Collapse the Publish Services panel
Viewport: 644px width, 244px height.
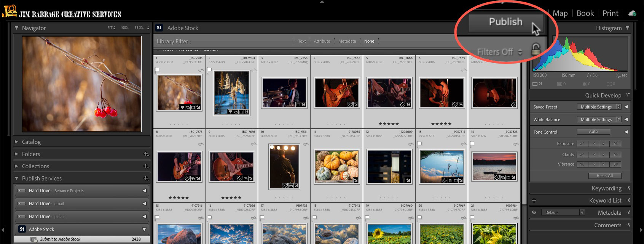click(16, 178)
